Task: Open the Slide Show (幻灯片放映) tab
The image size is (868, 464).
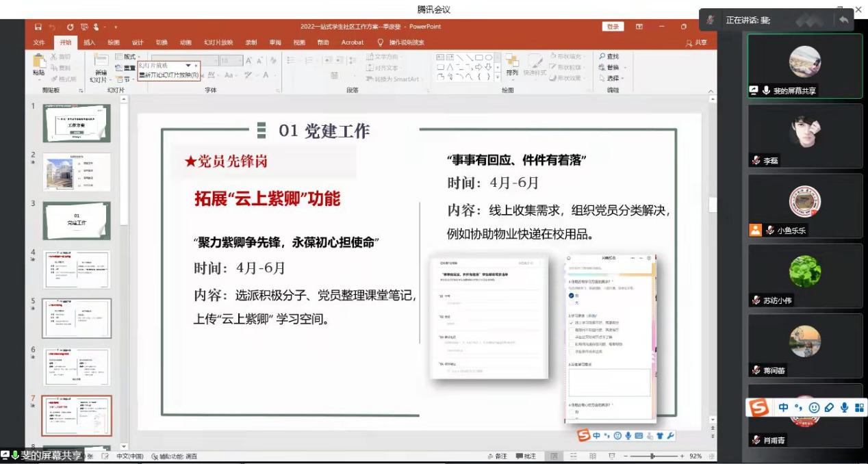Action: (218, 42)
